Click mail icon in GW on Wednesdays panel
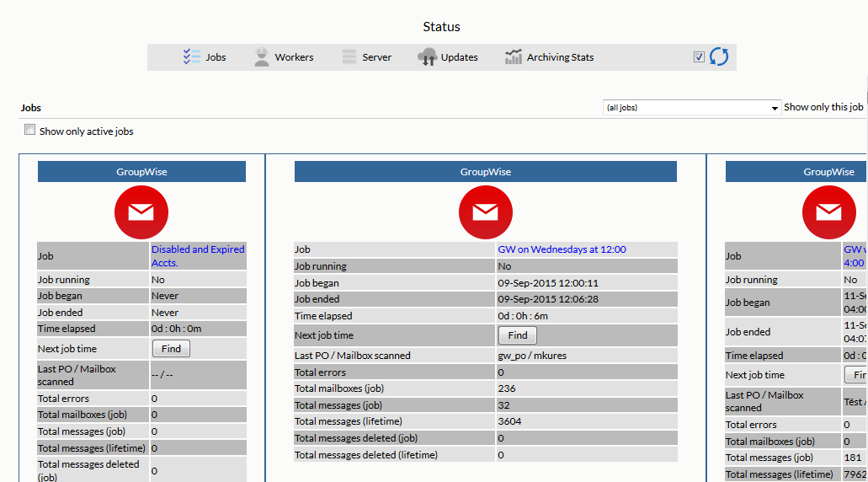 point(485,212)
